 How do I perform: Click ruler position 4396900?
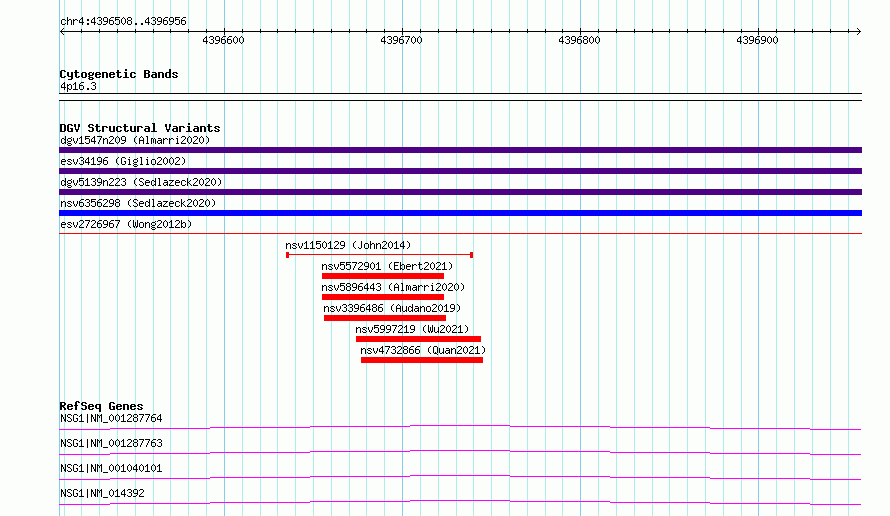757,40
